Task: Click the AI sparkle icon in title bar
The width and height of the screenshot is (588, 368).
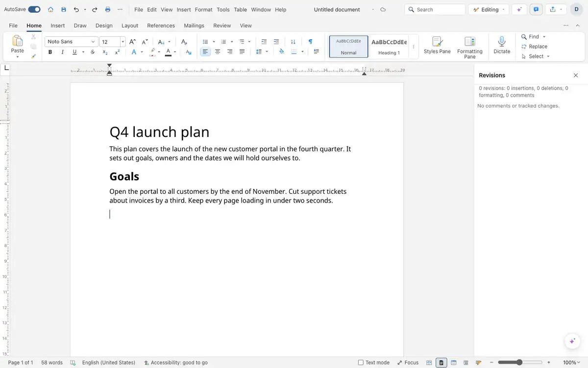Action: (519, 9)
